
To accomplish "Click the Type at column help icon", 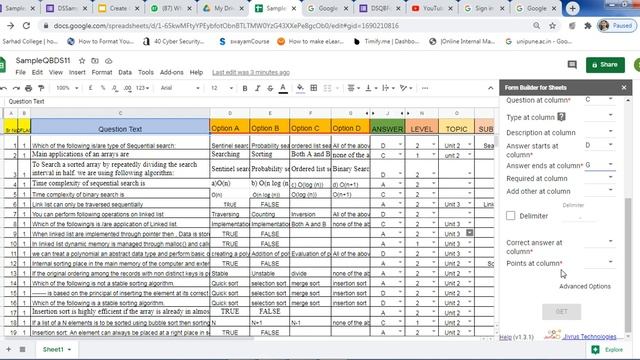I will [562, 117].
